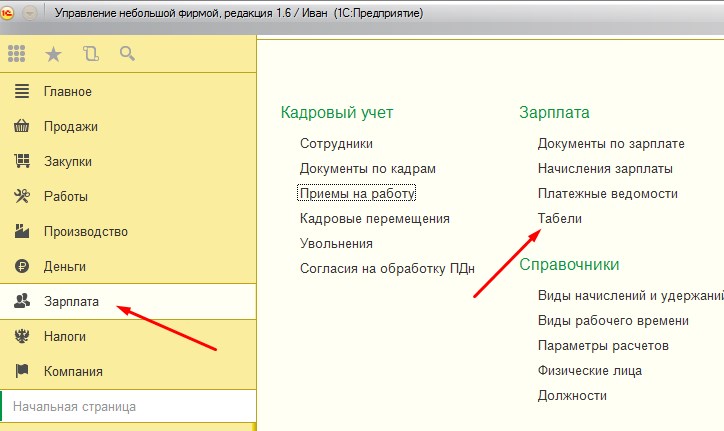Click the Производство factory icon
724x431 pixels.
(x=22, y=231)
